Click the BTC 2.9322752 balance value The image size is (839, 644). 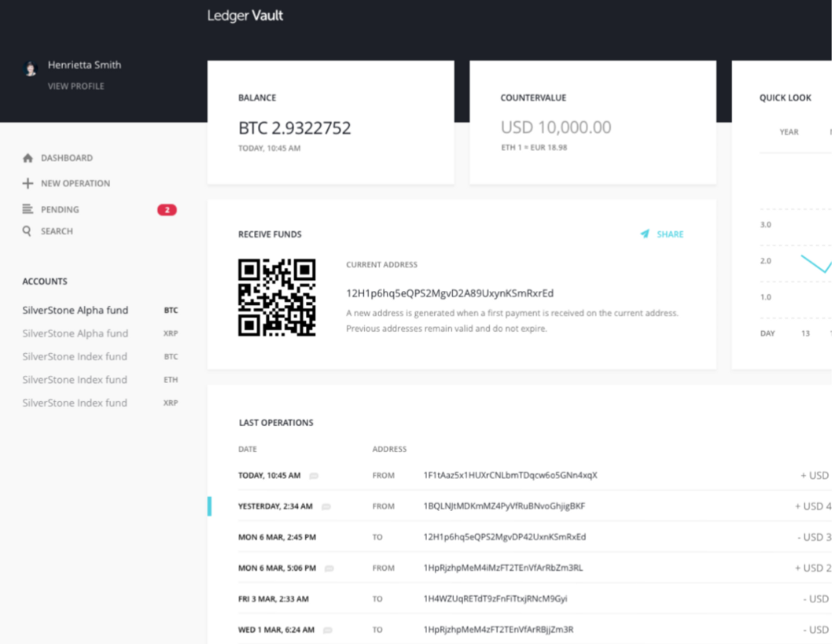tap(294, 128)
